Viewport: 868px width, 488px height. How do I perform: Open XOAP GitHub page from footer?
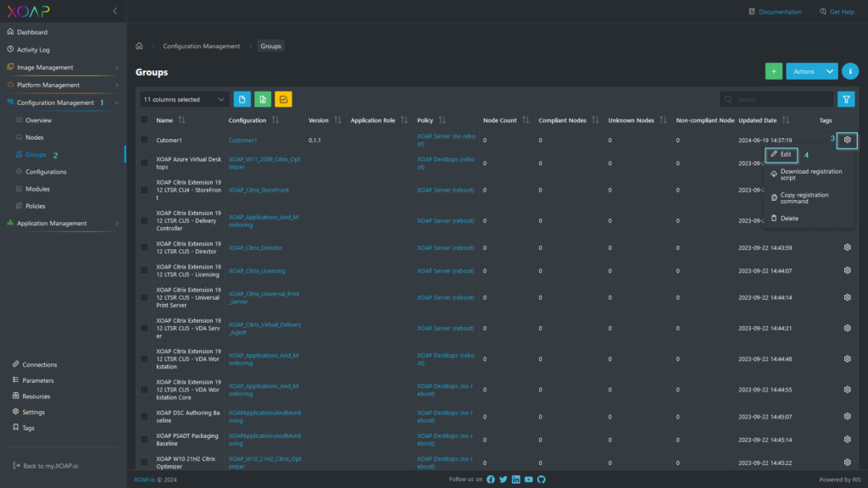tap(542, 480)
